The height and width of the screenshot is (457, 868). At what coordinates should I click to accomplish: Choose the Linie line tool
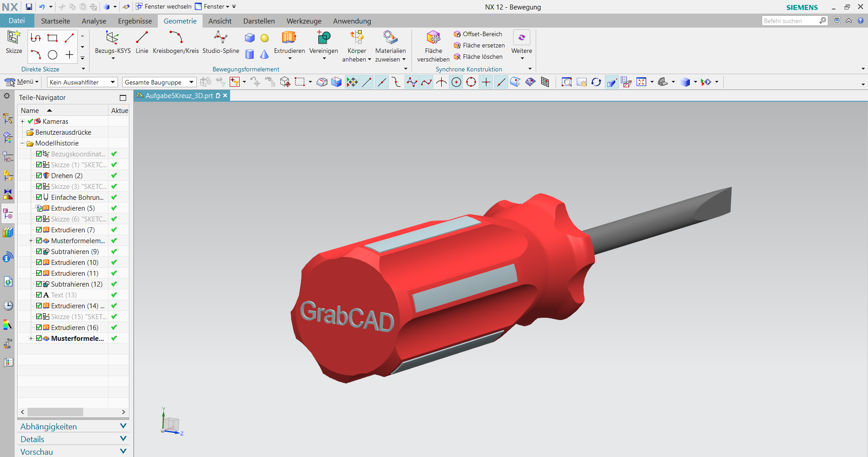tap(142, 42)
